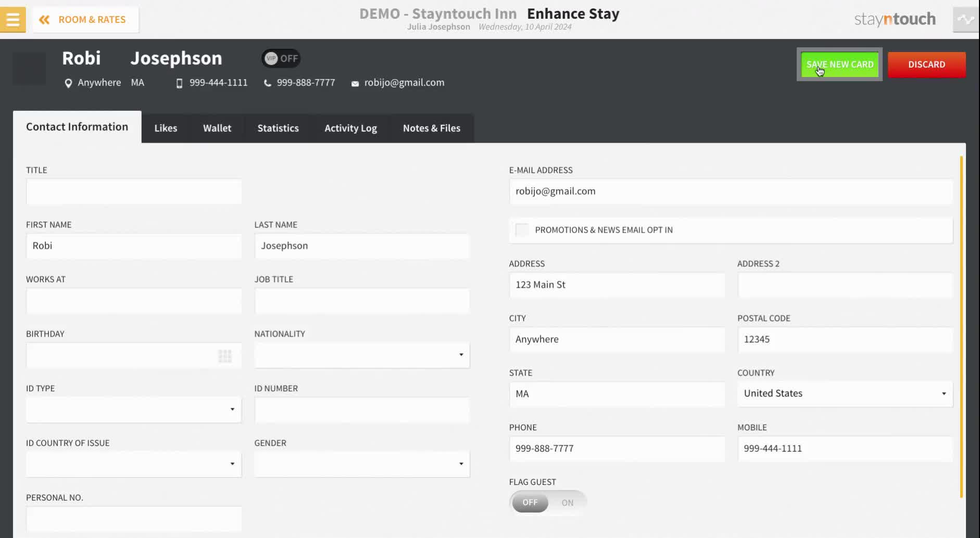Open the ID Type dropdown
Viewport: 980px width, 538px height.
tap(134, 409)
